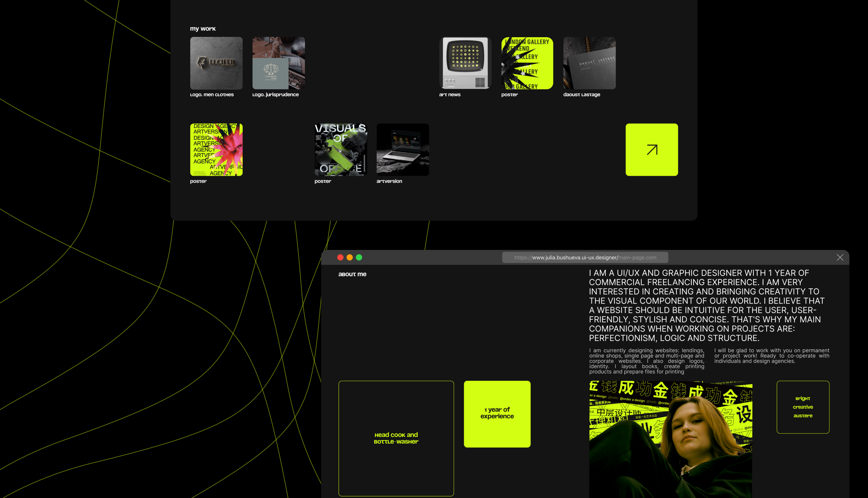Click the 'daoust lastage' caption

[x=582, y=95]
